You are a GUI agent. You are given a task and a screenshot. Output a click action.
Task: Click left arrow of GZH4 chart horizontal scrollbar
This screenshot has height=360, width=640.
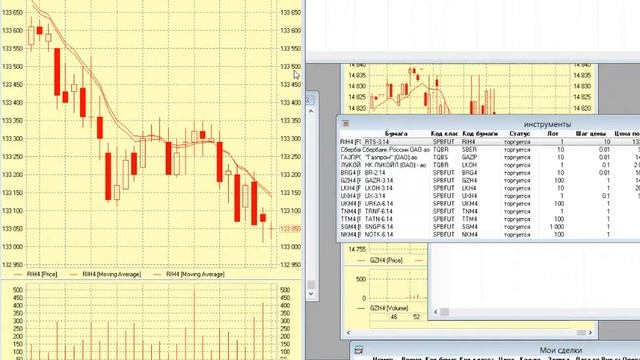(x=349, y=333)
